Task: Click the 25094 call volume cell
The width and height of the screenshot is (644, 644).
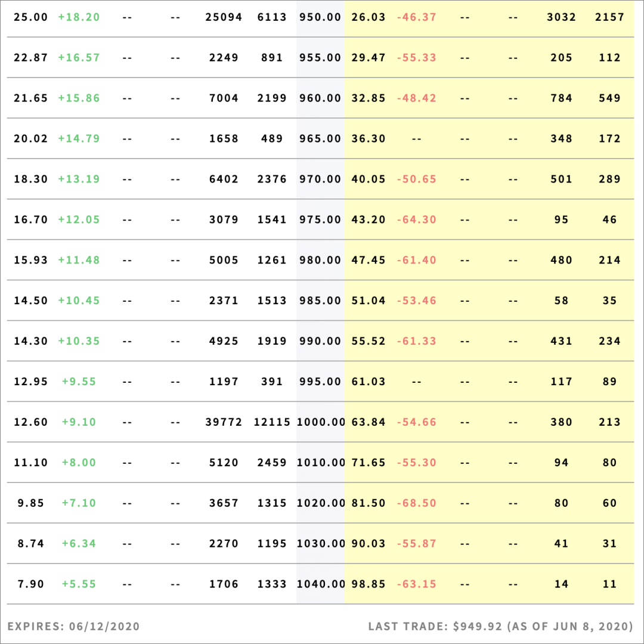Action: [224, 17]
